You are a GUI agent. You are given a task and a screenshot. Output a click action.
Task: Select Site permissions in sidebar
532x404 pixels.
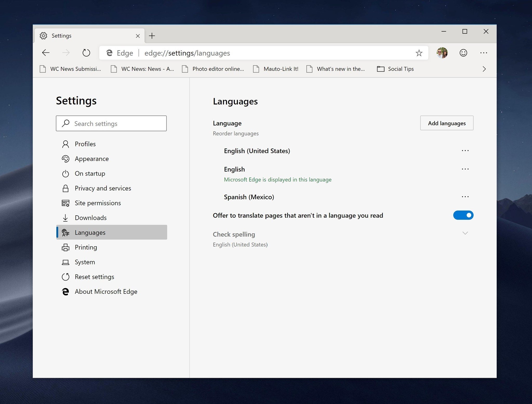pyautogui.click(x=98, y=203)
